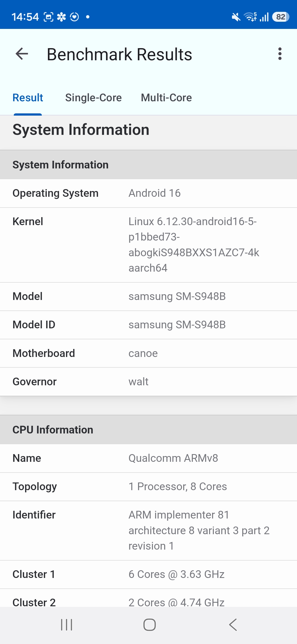Tap the battery indicator in status bar
297x644 pixels.
(x=280, y=17)
